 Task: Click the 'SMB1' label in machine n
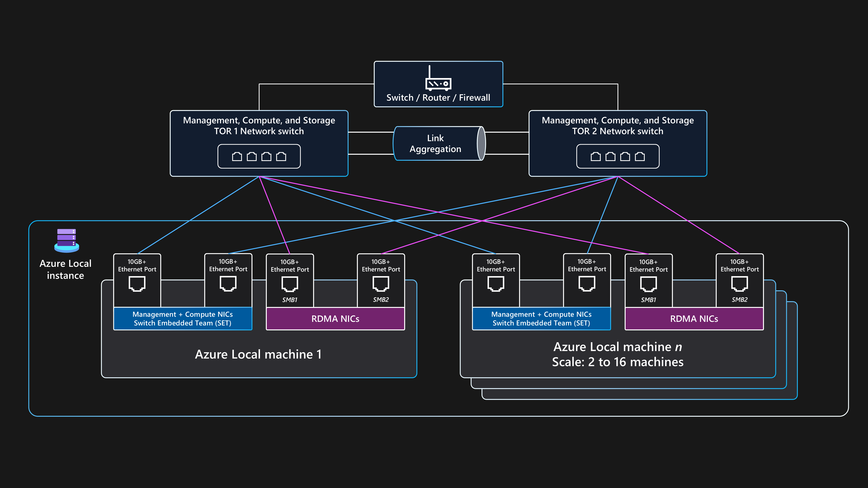648,300
